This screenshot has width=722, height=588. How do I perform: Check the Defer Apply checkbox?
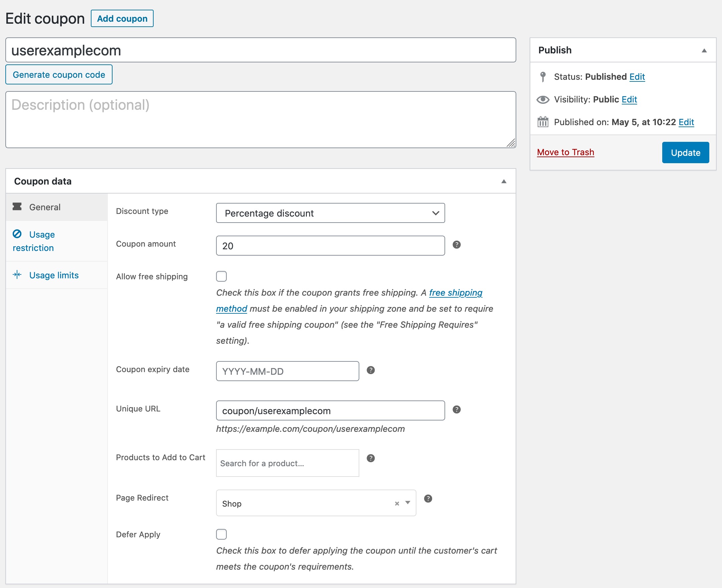click(x=221, y=534)
